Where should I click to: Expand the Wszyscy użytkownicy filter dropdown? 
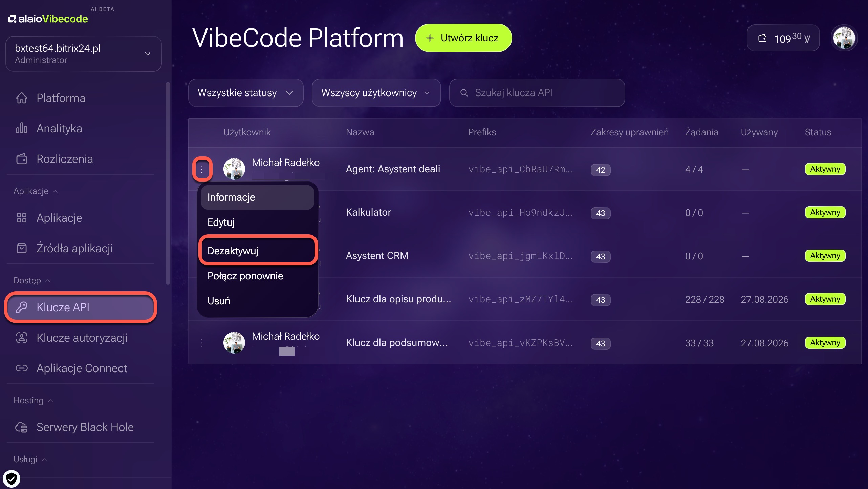point(376,93)
